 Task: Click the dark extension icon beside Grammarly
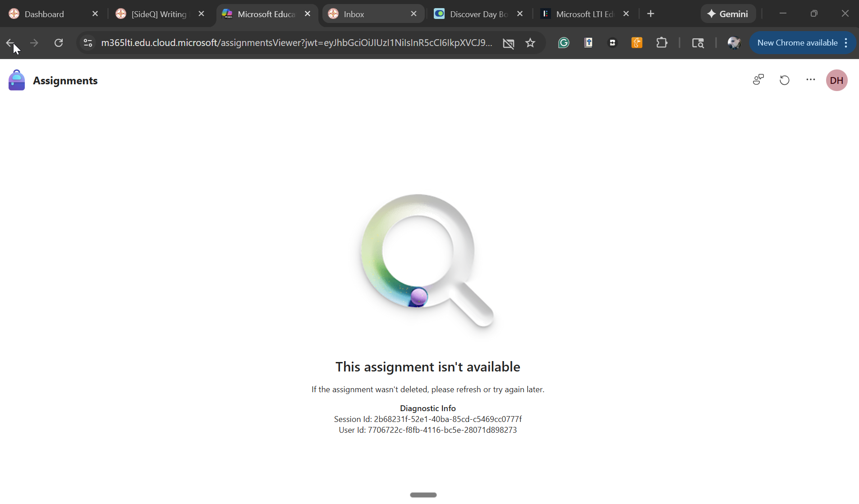point(588,43)
